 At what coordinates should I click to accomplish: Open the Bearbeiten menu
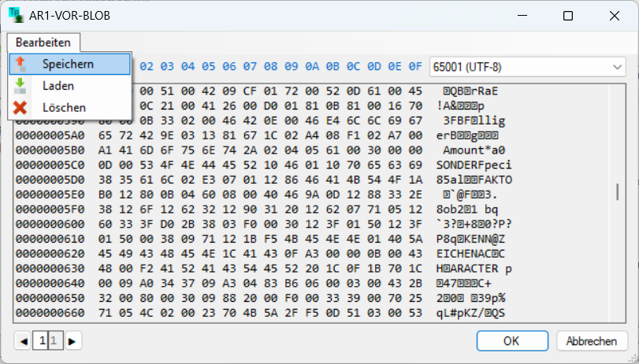[43, 43]
